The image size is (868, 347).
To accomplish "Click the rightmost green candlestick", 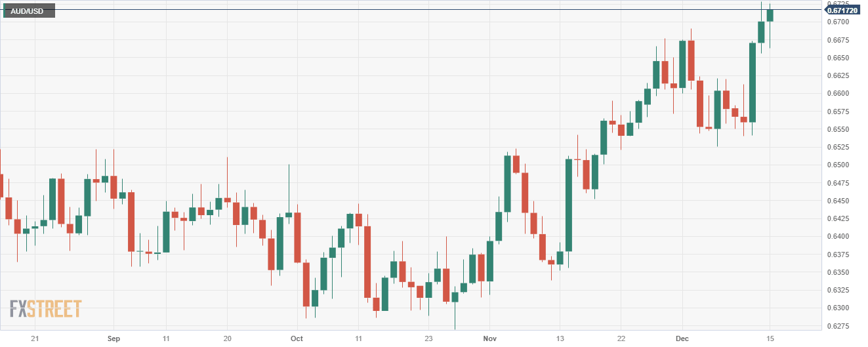I will (x=770, y=16).
